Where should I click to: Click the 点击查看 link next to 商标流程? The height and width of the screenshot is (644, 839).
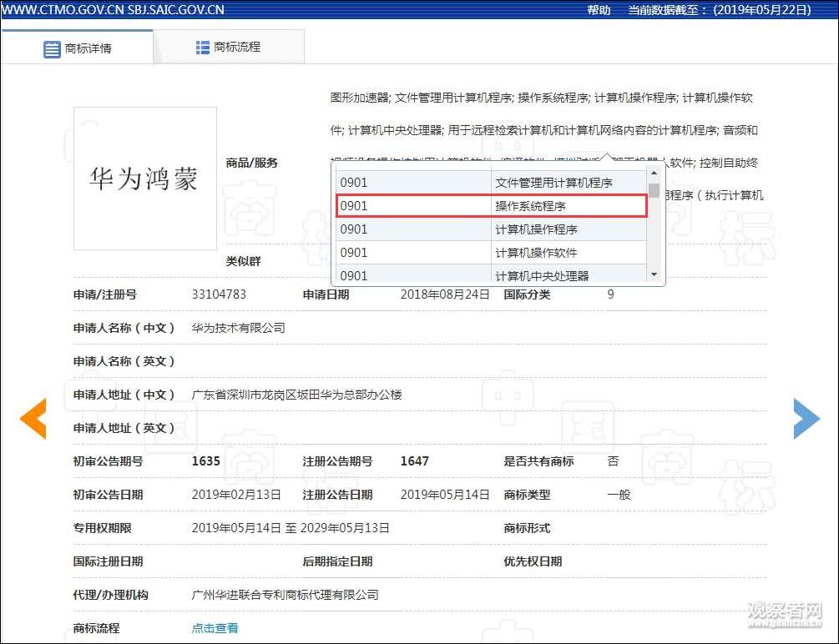(x=214, y=627)
